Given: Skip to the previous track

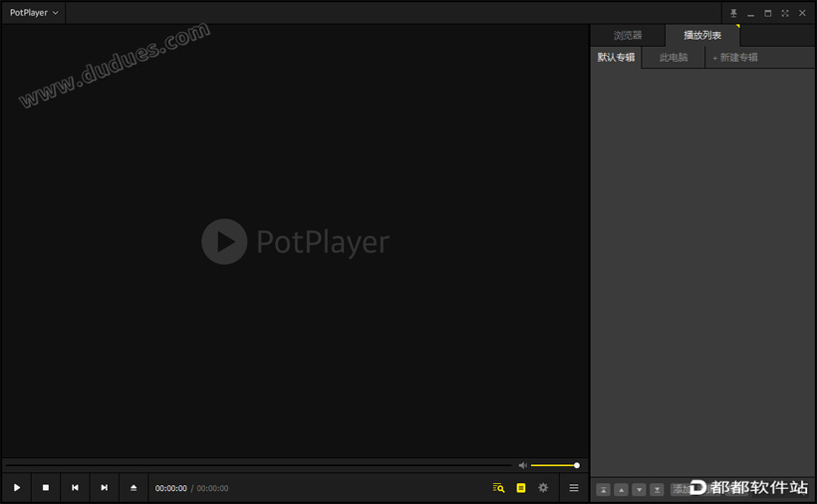Looking at the screenshot, I should [75, 488].
